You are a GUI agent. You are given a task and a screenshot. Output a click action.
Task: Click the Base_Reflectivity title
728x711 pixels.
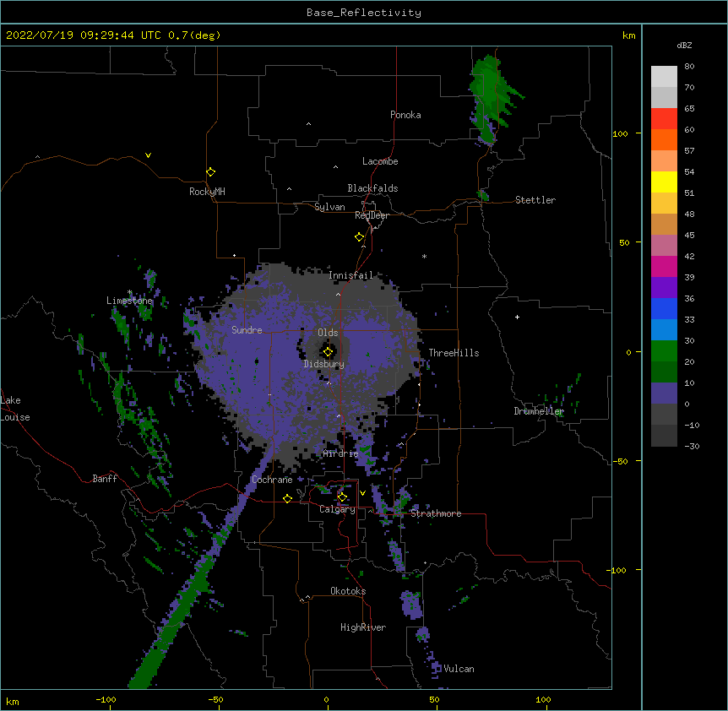(364, 13)
